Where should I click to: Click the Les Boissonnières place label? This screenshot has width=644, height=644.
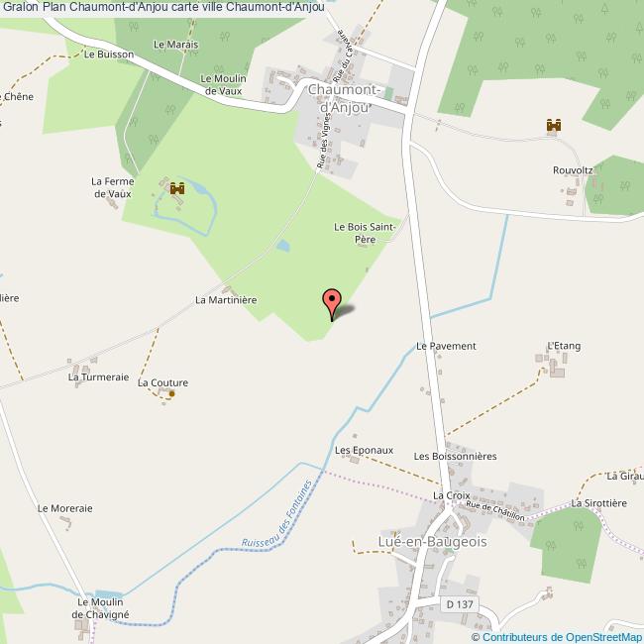[x=455, y=457]
